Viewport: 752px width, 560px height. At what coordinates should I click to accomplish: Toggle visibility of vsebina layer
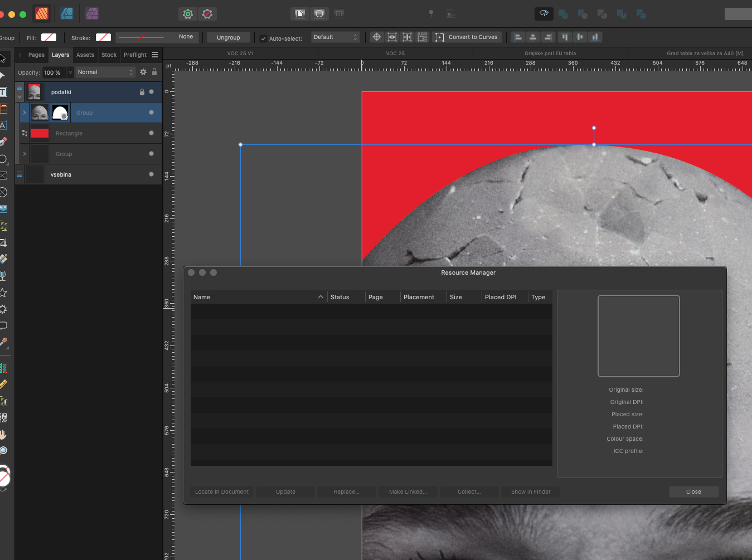point(151,174)
